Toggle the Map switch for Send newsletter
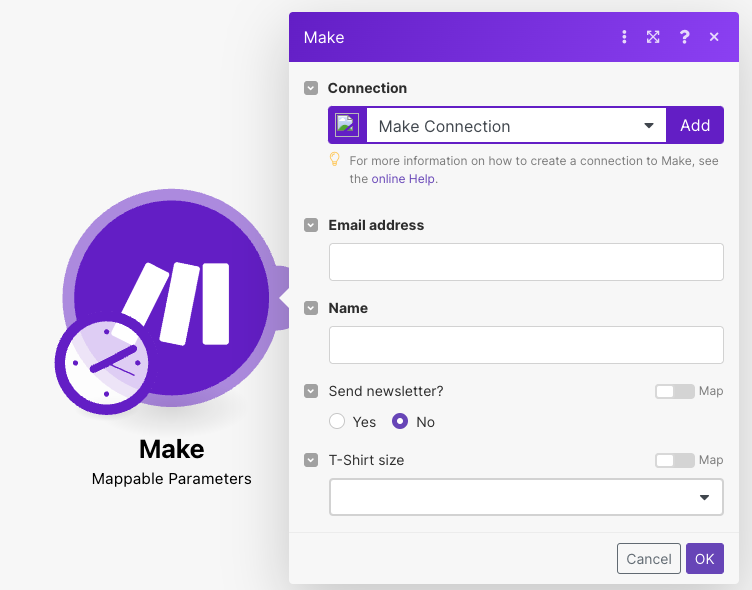752x590 pixels. click(x=674, y=391)
